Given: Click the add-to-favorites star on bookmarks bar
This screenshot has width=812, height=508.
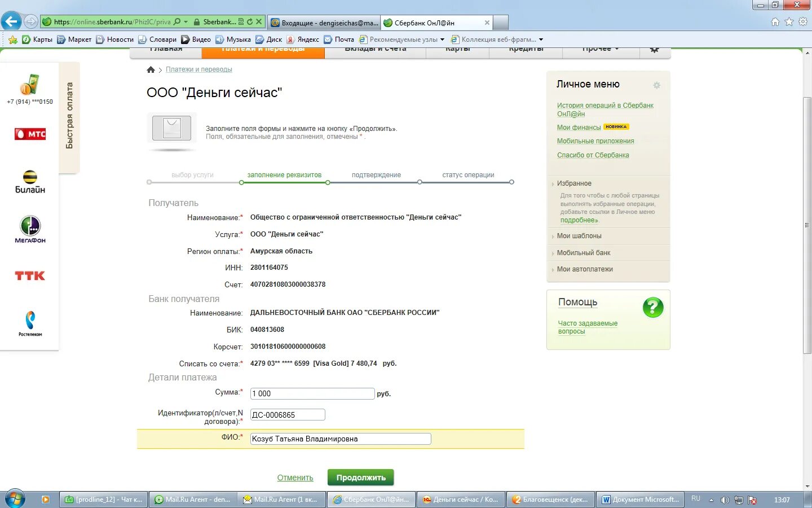Looking at the screenshot, I should [x=13, y=40].
